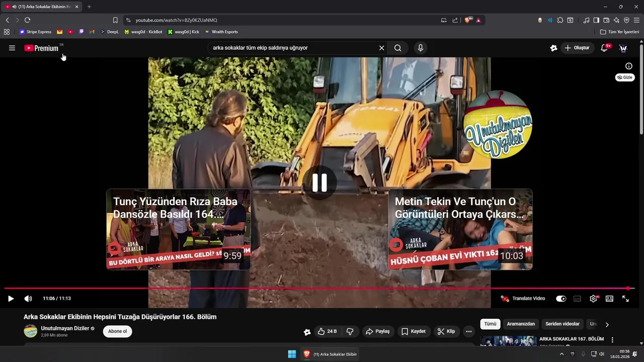Click the Brave Shields lion icon
Screen dimensions: 644x362
click(468, 20)
